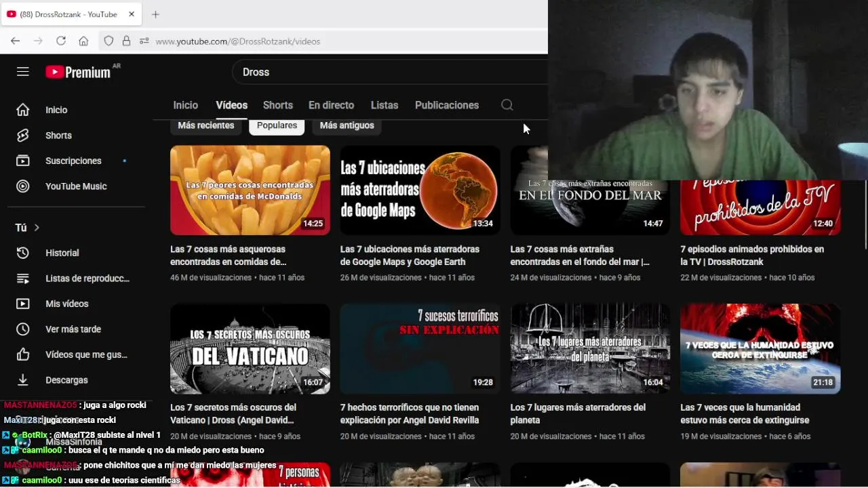
Task: Open a new browser tab with plus
Action: click(x=155, y=14)
